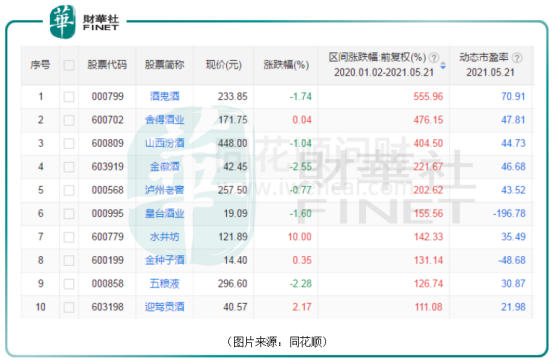
Task: Click the 财華社 FINET logo
Action: point(84,22)
